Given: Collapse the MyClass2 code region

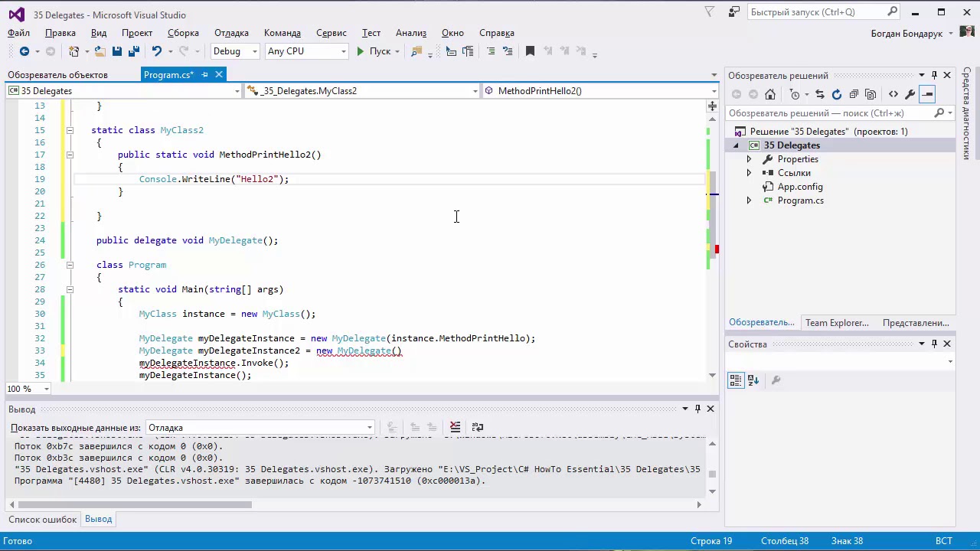Looking at the screenshot, I should (x=70, y=130).
